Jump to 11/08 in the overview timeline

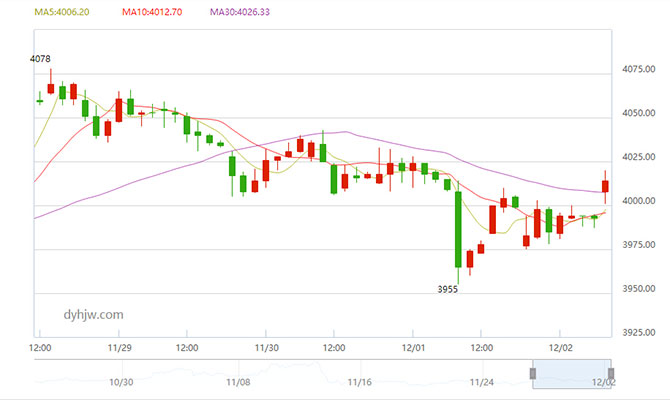(238, 382)
